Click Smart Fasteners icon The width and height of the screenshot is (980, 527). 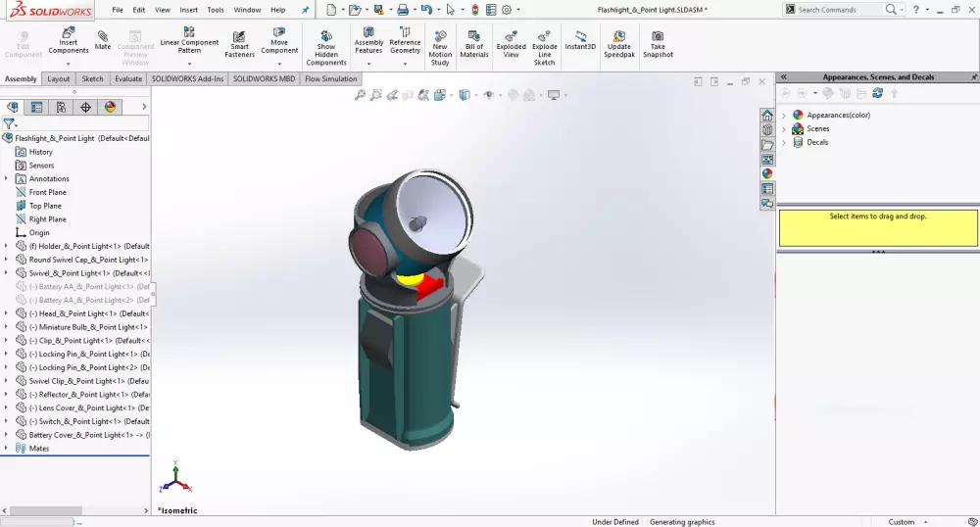click(x=239, y=44)
